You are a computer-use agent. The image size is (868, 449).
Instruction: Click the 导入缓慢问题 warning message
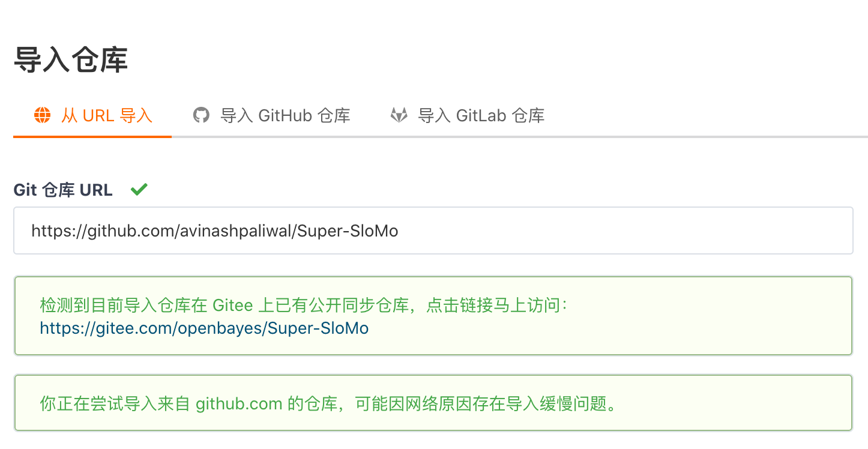pyautogui.click(x=328, y=404)
